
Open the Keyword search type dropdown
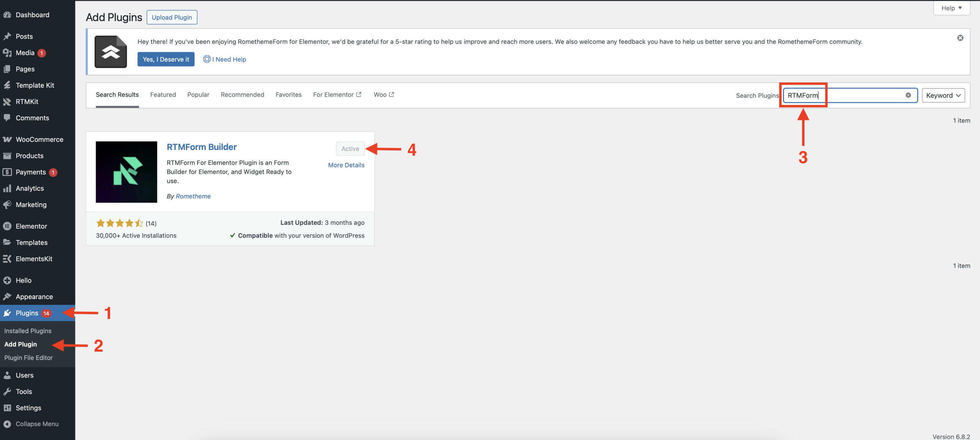pyautogui.click(x=943, y=95)
